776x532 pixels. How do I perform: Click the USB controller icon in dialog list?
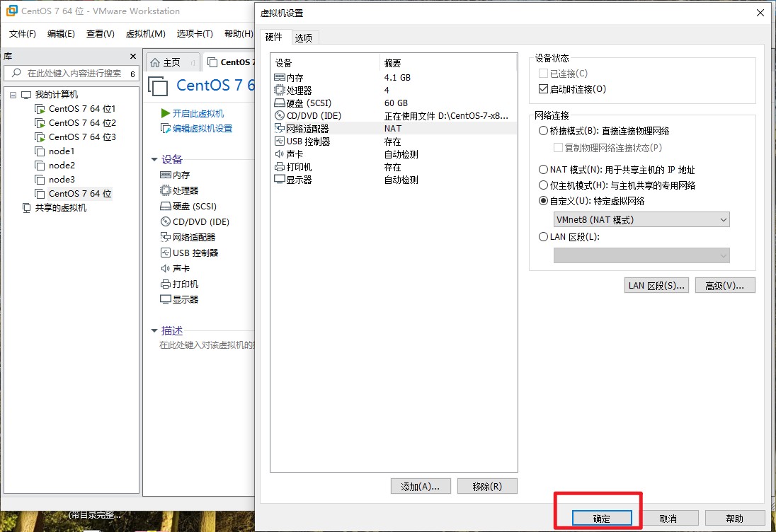coord(280,141)
